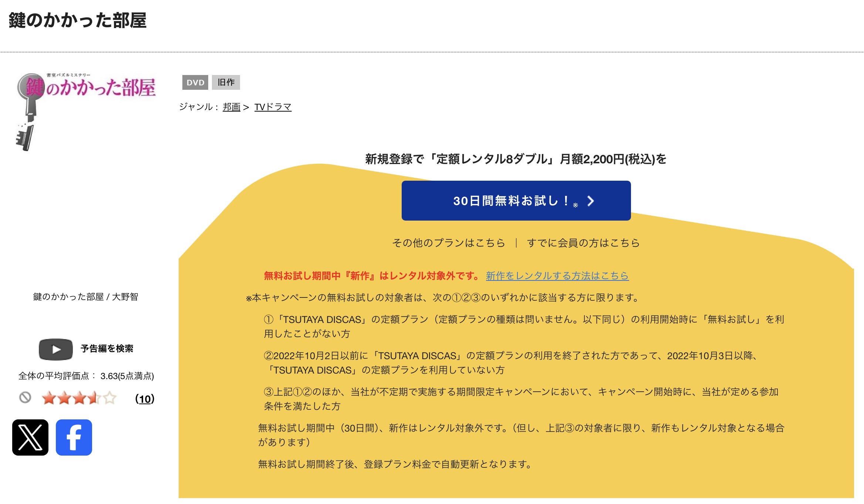Open その他のプランはこちら link
Image resolution: width=864 pixels, height=504 pixels.
(x=449, y=243)
